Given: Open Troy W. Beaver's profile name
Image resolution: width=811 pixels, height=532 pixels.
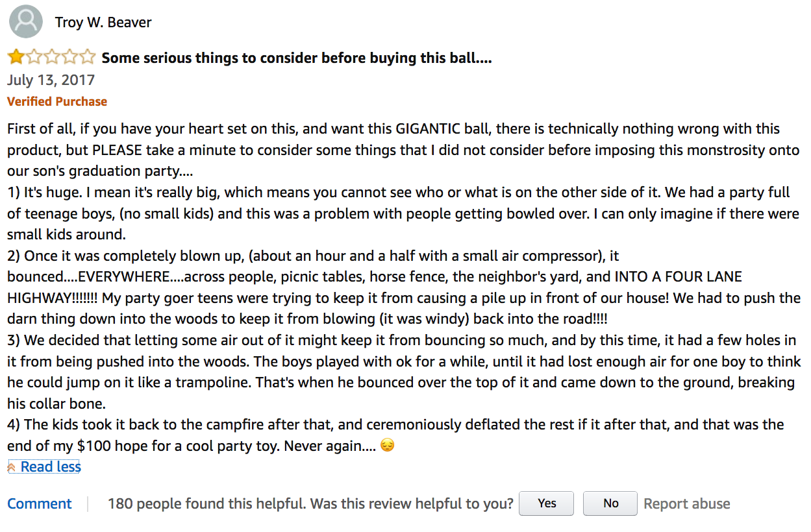Looking at the screenshot, I should click(103, 23).
